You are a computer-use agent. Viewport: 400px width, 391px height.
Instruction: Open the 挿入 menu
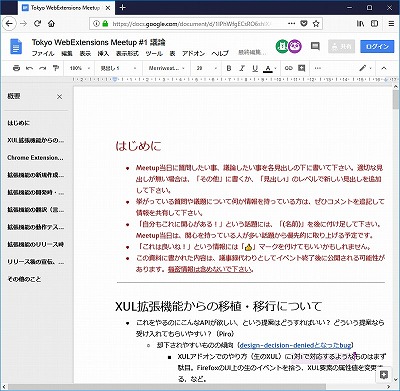(x=103, y=53)
